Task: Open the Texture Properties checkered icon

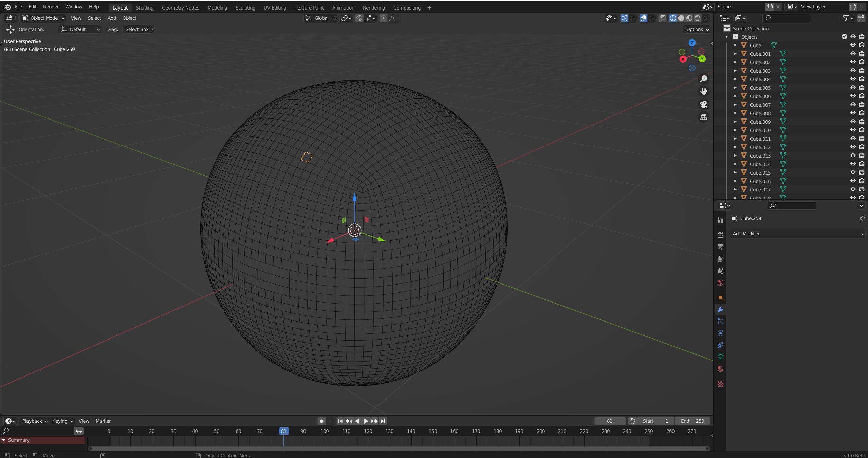Action: 721,384
